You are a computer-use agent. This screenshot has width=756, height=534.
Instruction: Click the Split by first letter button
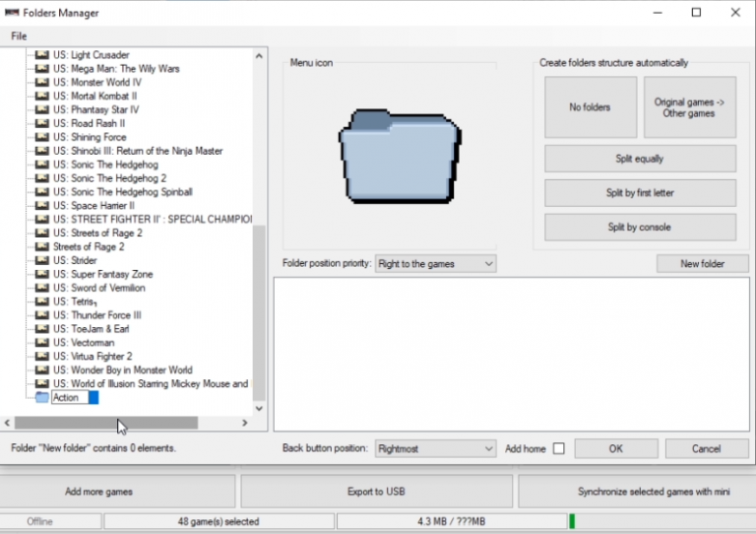click(640, 193)
